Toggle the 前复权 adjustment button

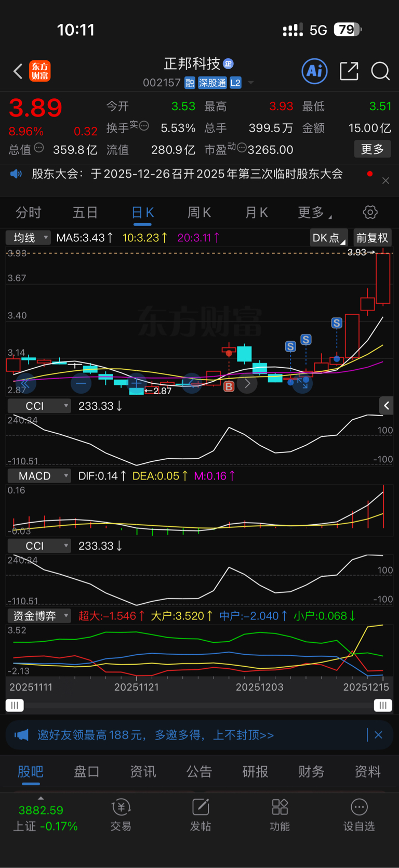(373, 238)
